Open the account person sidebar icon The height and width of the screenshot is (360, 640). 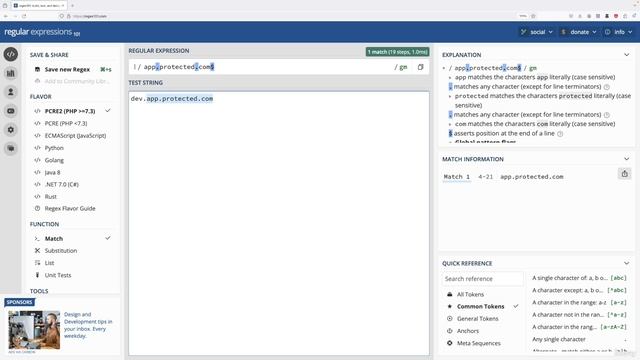pyautogui.click(x=11, y=92)
